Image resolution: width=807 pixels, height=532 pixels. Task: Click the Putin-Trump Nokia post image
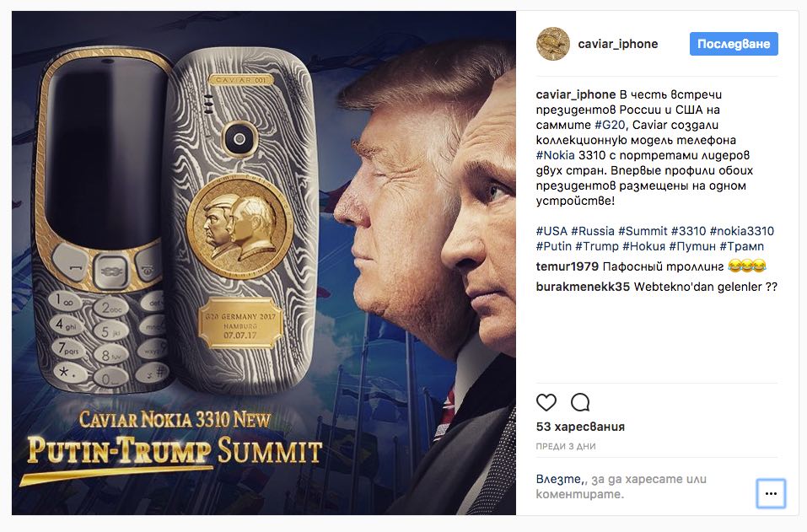pos(263,262)
